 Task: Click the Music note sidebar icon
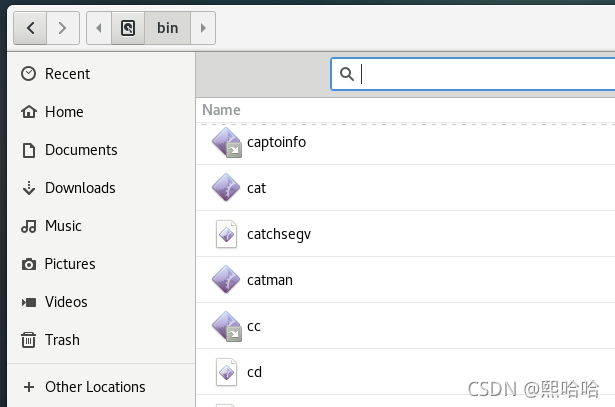click(28, 226)
